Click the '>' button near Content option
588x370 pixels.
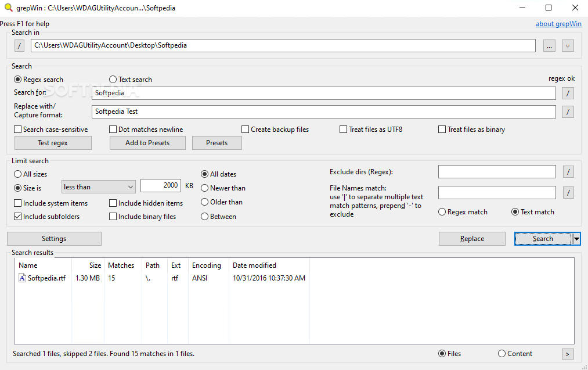click(x=568, y=354)
